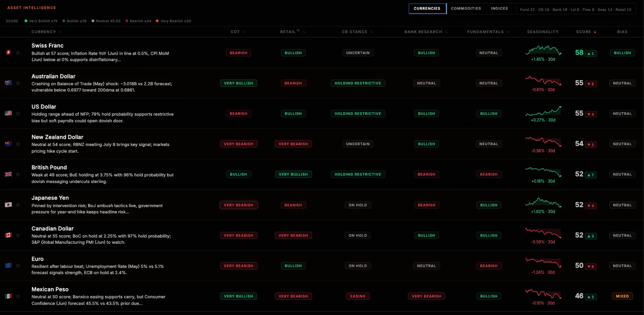Open Australian Dollar seasonality sparkline
This screenshot has height=315, width=644.
click(543, 80)
